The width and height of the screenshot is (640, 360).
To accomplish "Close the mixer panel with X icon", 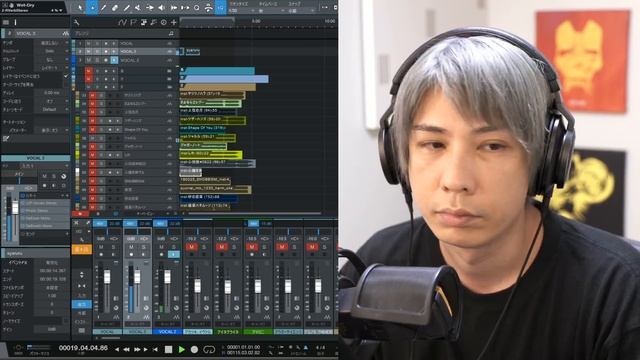I will coord(76,223).
